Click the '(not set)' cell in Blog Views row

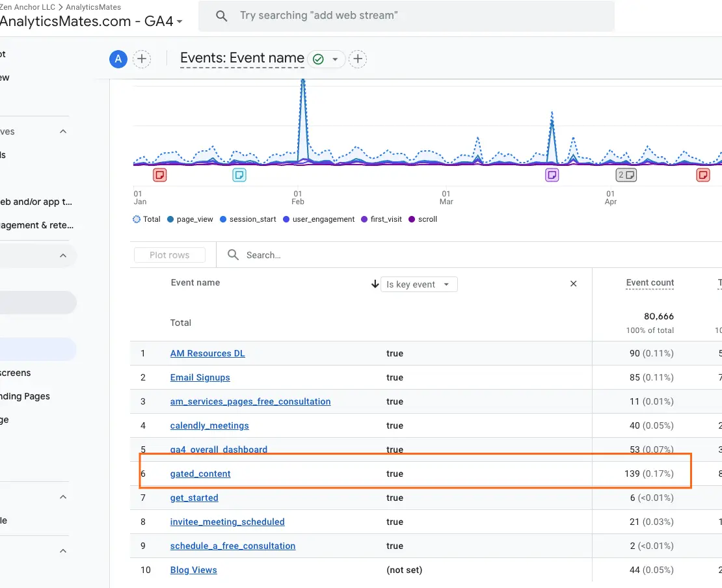(405, 570)
